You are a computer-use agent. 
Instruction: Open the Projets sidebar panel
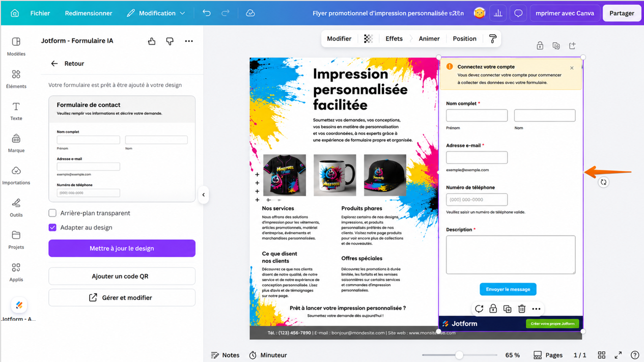16,240
